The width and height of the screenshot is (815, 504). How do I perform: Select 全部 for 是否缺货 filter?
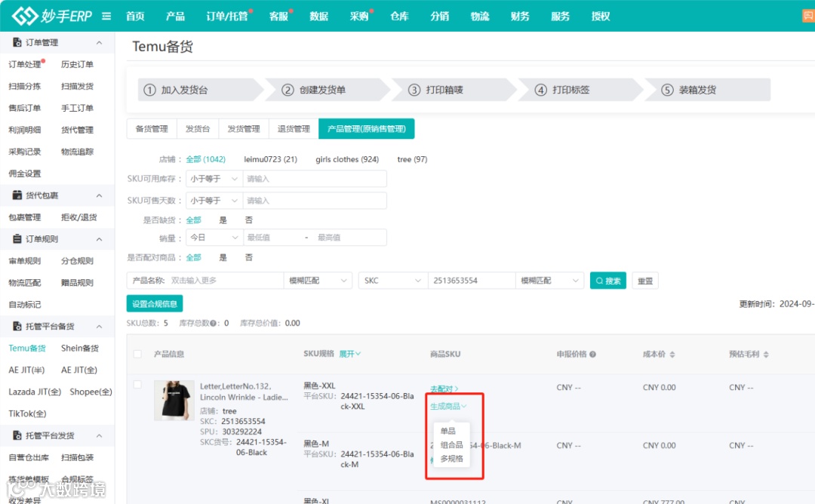point(193,220)
